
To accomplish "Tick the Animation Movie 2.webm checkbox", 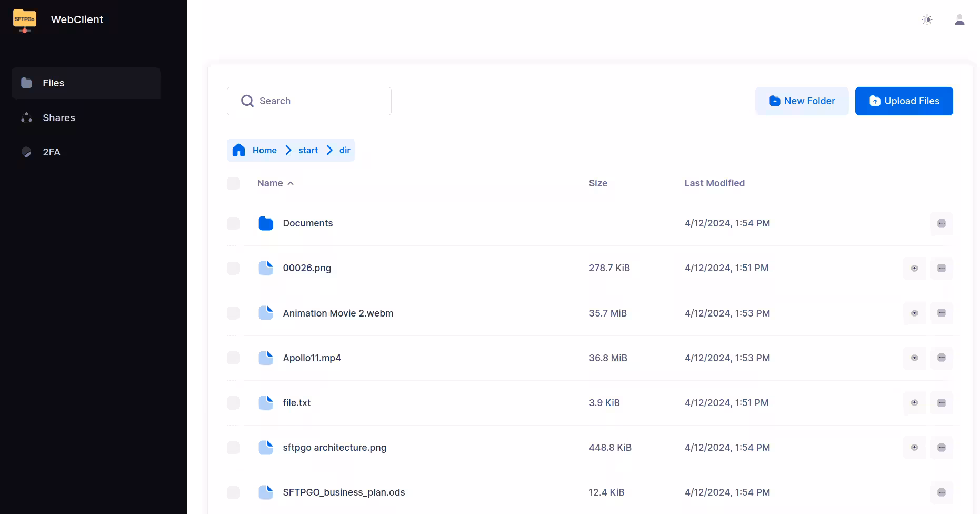I will pos(233,313).
